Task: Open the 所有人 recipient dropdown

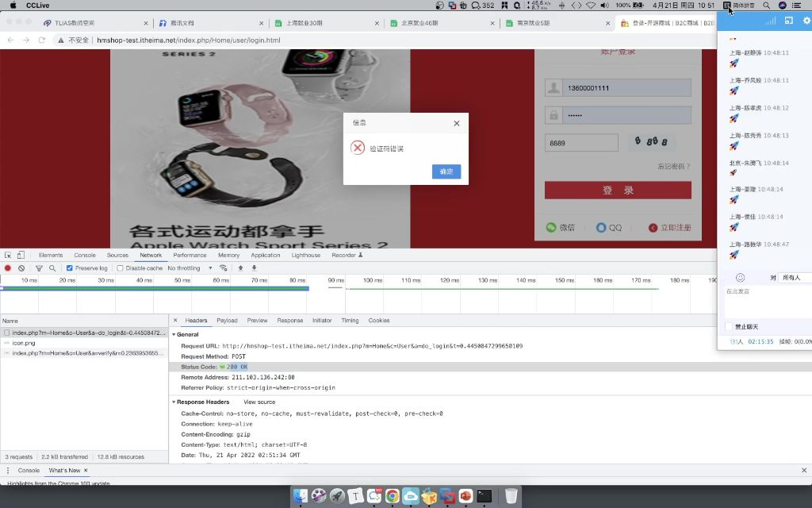Action: pyautogui.click(x=795, y=278)
